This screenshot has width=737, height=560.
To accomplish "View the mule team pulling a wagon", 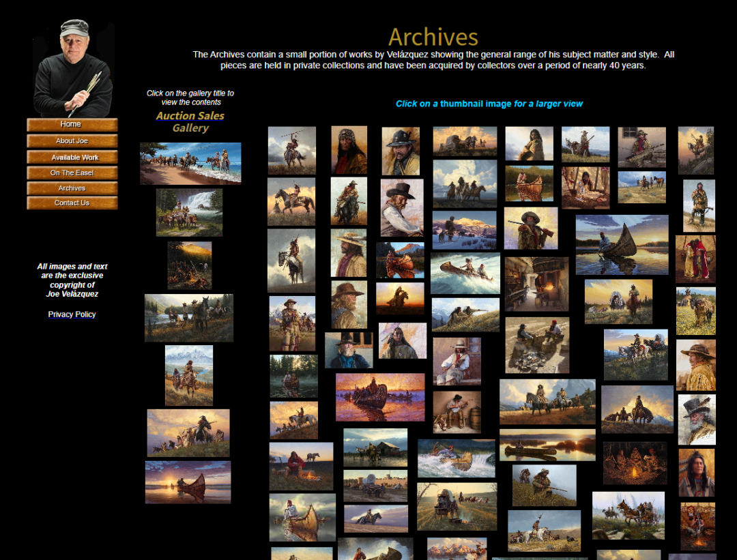I will [628, 516].
